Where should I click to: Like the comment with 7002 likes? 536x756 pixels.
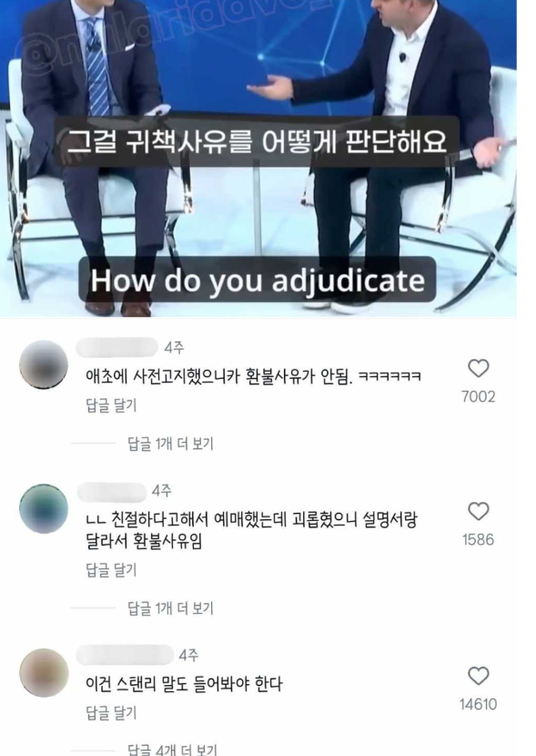pos(478,368)
